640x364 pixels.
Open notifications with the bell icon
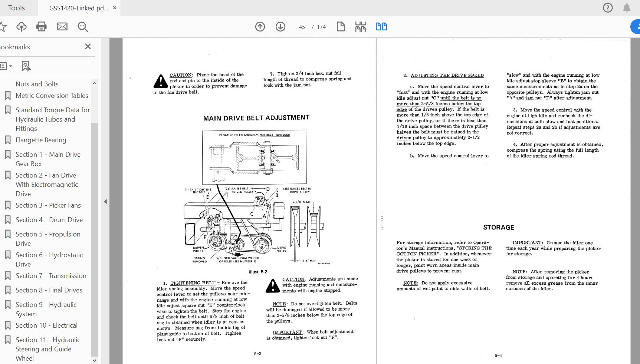point(627,8)
